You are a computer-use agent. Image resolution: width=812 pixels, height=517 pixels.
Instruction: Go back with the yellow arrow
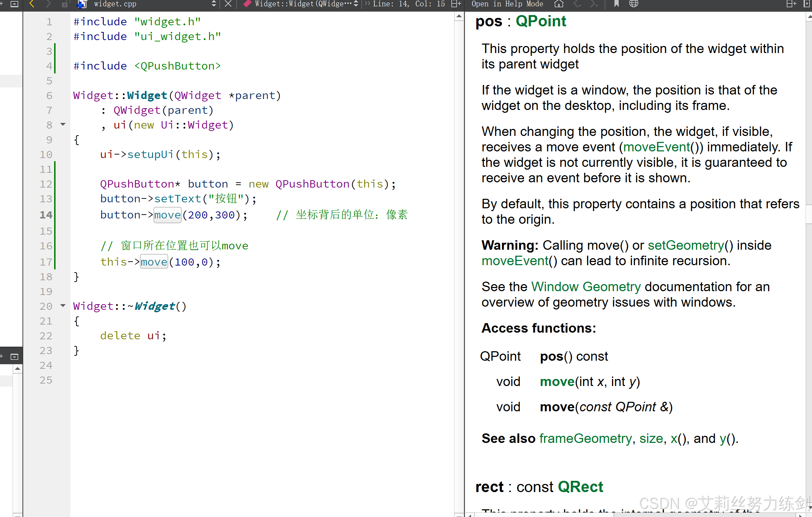[32, 4]
